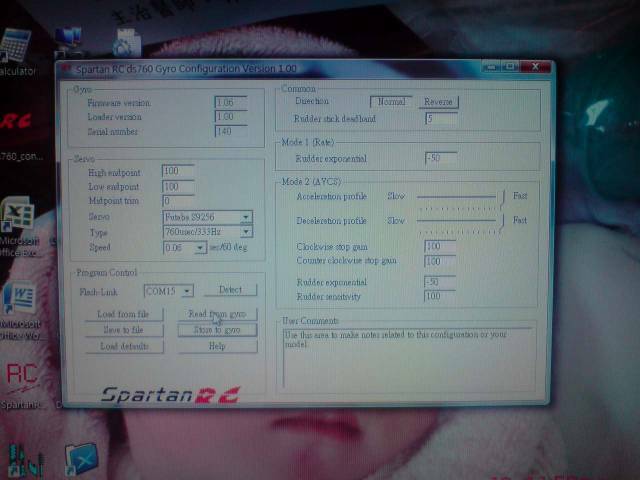Click the Rudder sensitivity field

pyautogui.click(x=440, y=296)
